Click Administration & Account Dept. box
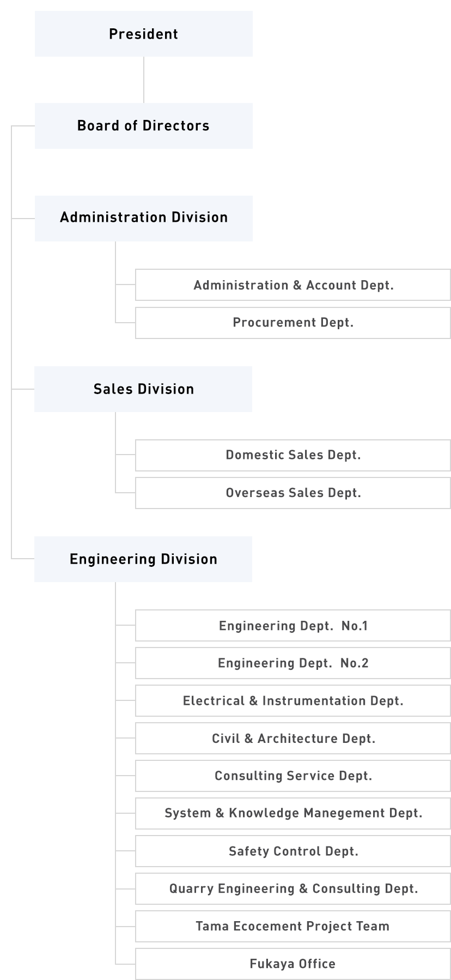Viewport: 451px width, 980px height. (x=293, y=285)
